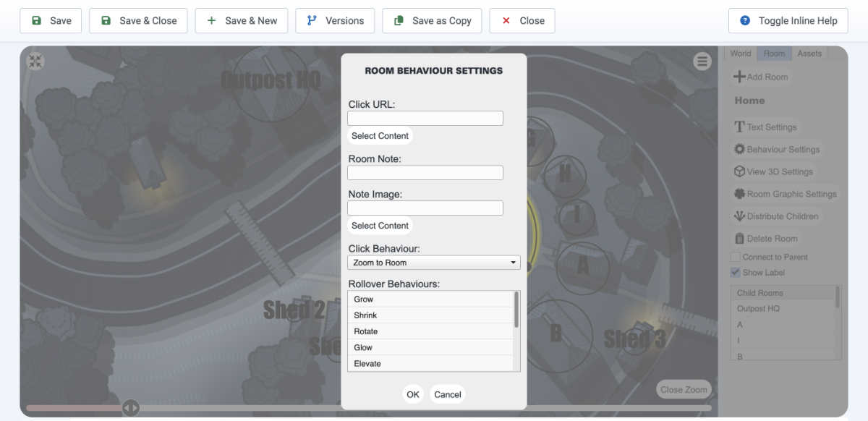Select Glow rollover behaviour

(x=431, y=348)
